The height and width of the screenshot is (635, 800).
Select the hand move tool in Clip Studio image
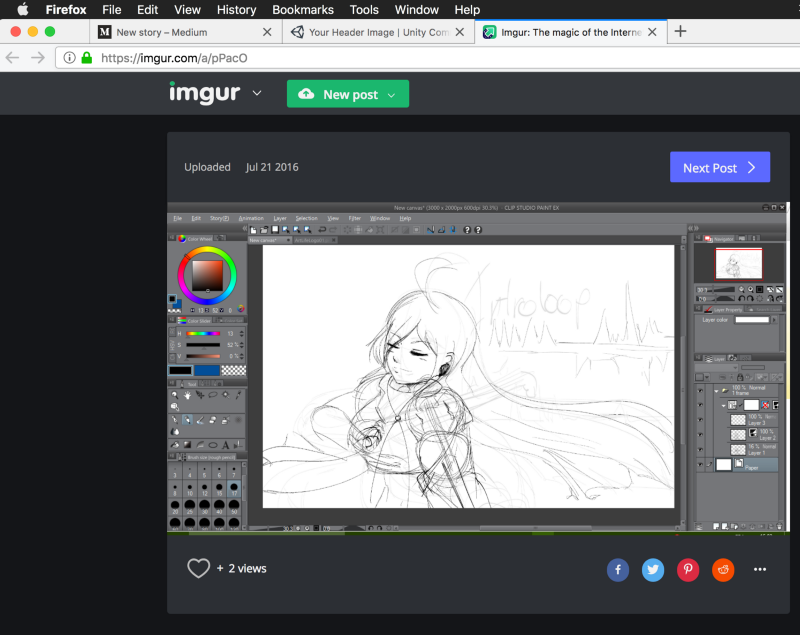point(187,395)
